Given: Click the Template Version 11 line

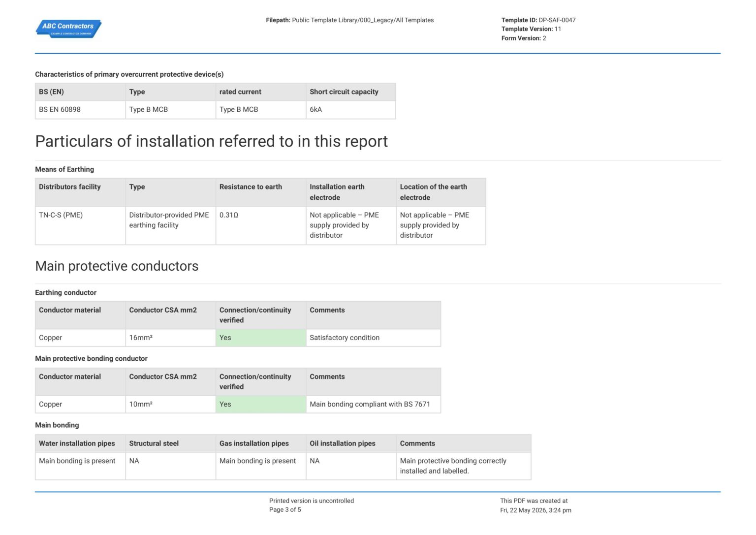Looking at the screenshot, I should 531,29.
